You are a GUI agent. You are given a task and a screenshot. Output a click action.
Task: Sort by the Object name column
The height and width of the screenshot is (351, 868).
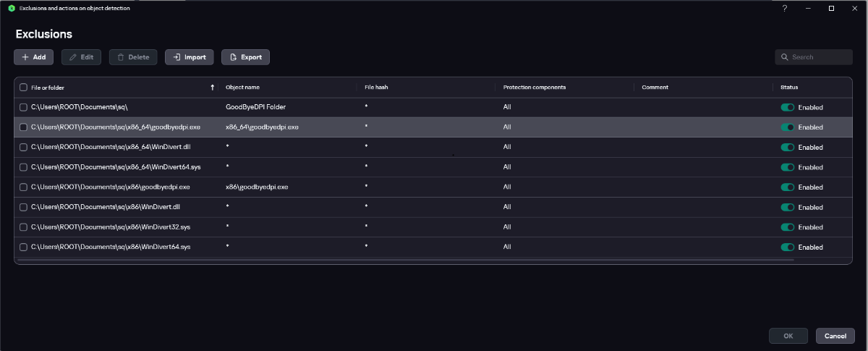(x=242, y=88)
